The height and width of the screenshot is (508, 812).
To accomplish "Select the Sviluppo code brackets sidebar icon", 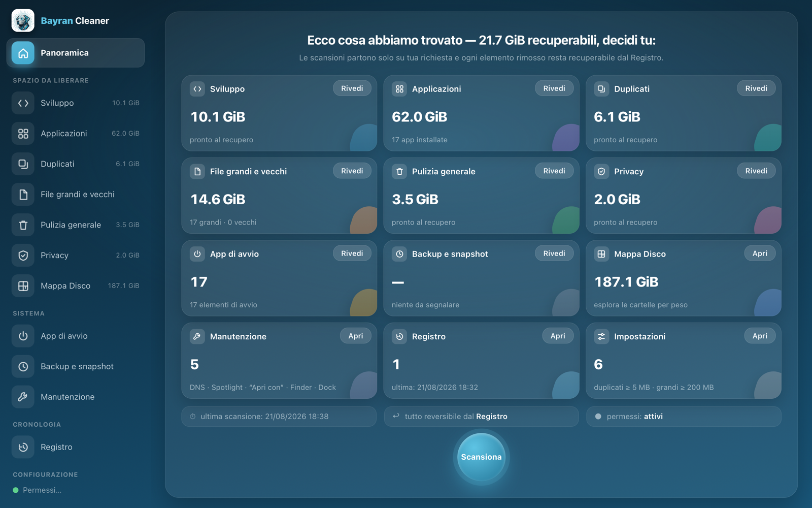I will (23, 103).
